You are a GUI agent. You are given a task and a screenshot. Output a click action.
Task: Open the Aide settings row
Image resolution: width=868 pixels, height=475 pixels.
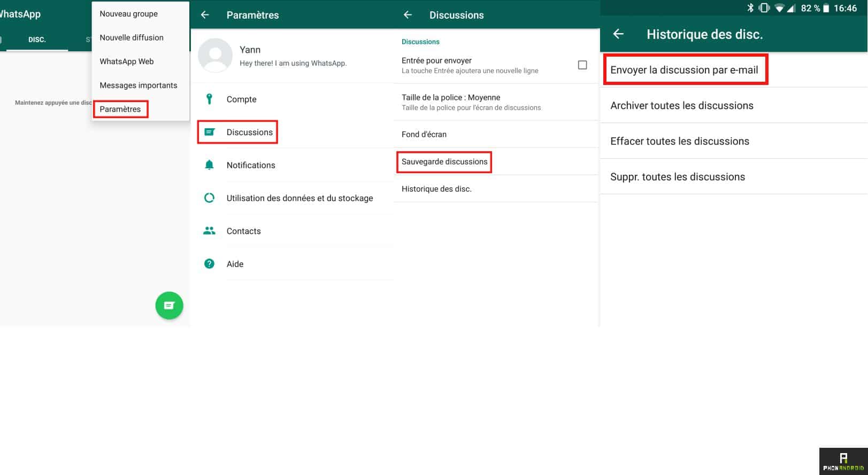point(292,264)
